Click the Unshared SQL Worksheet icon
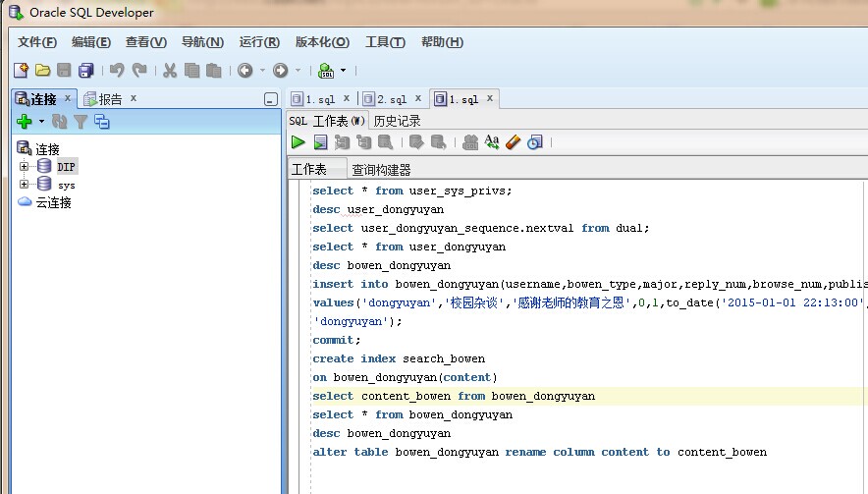The image size is (868, 494). click(470, 142)
